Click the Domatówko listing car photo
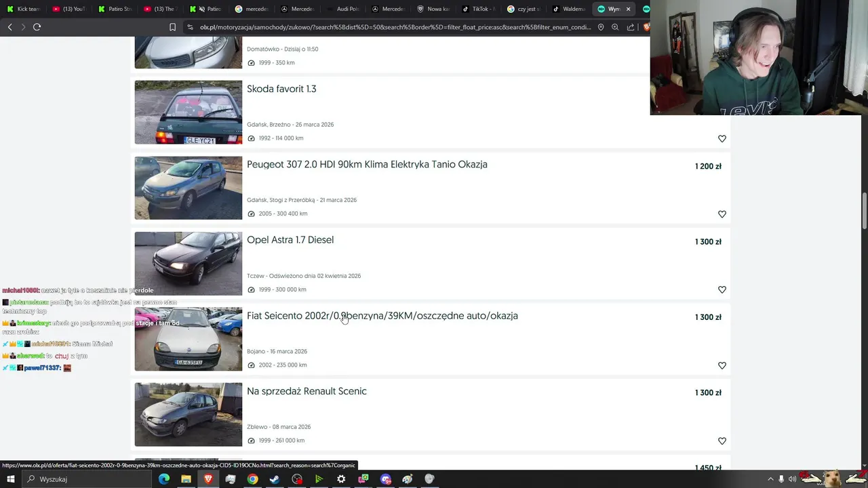868x488 pixels. click(188, 53)
